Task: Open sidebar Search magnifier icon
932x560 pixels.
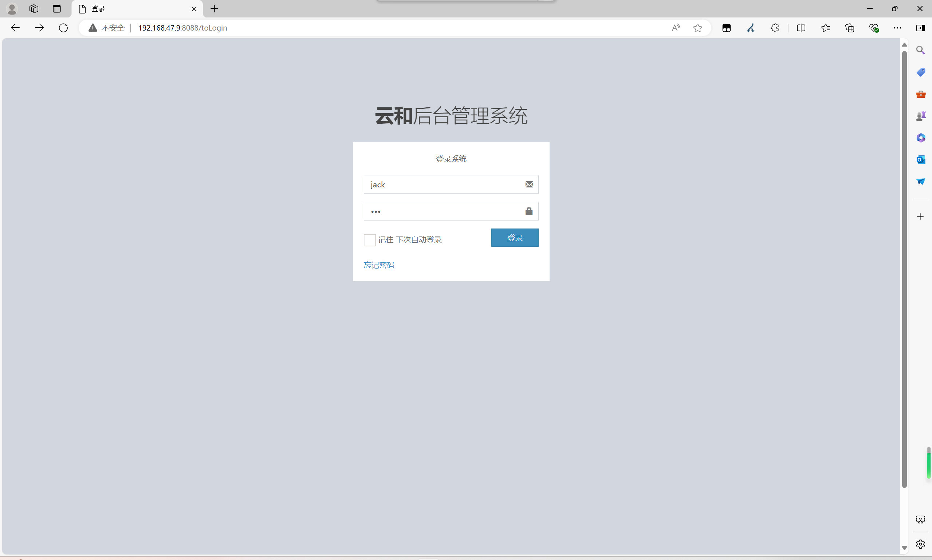Action: point(920,50)
